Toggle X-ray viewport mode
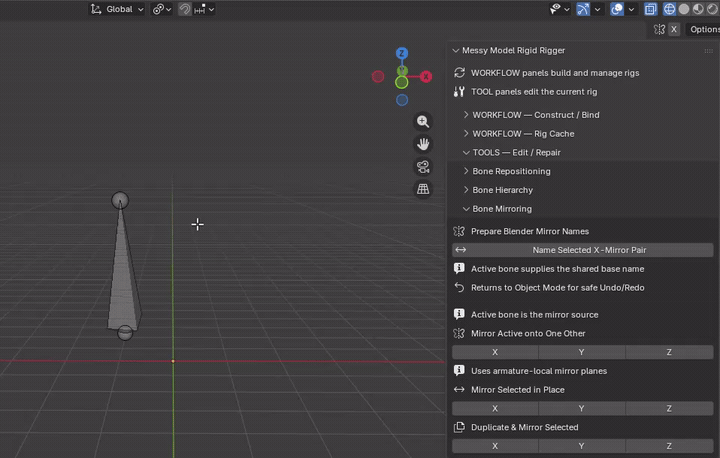The width and height of the screenshot is (720, 458). click(x=650, y=9)
